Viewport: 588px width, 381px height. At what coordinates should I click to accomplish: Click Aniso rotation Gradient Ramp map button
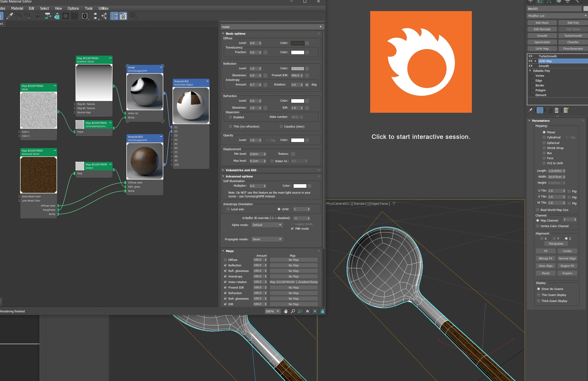294,282
